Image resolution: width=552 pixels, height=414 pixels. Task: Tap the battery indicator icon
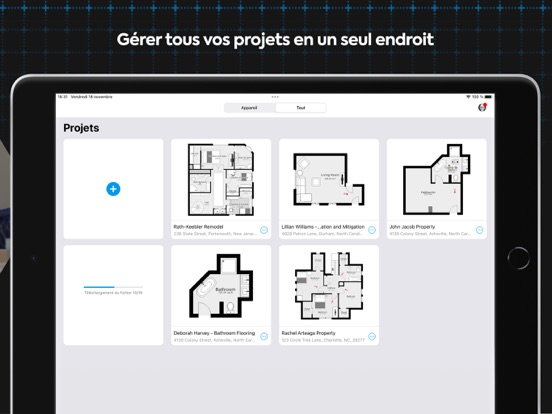point(488,97)
